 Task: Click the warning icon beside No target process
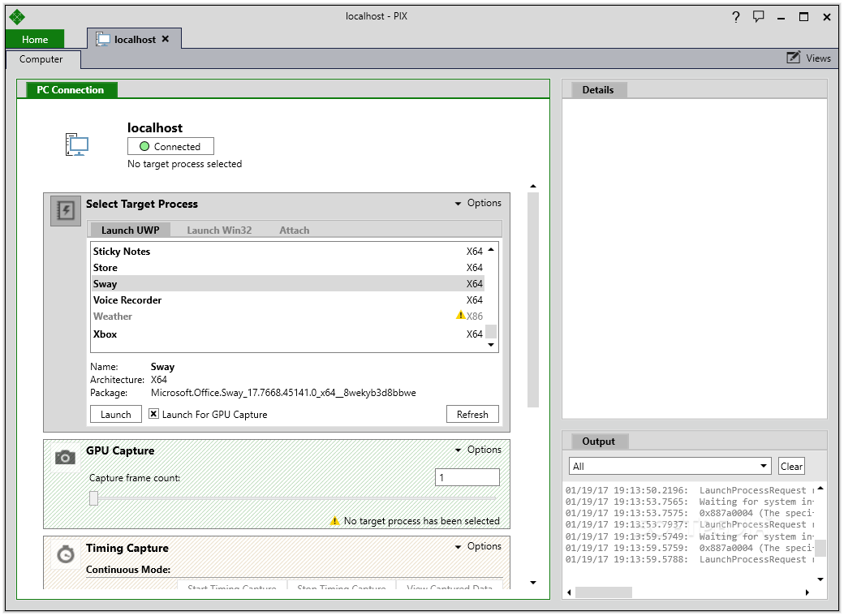[335, 521]
